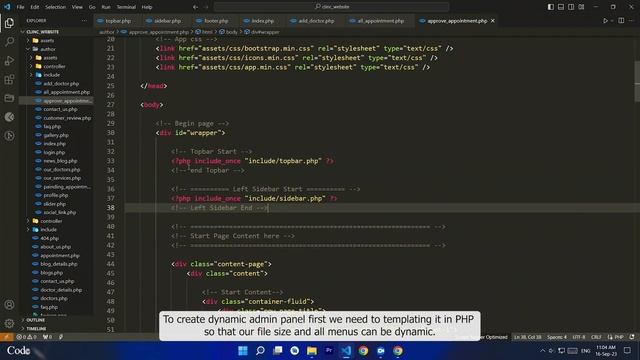Expand the top-level assets folder
This screenshot has height=360, width=640.
(47, 40)
